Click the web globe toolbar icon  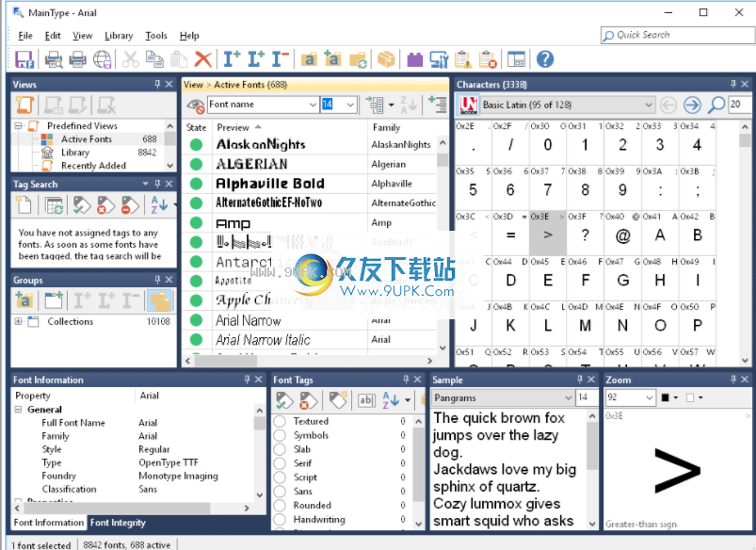[103, 59]
